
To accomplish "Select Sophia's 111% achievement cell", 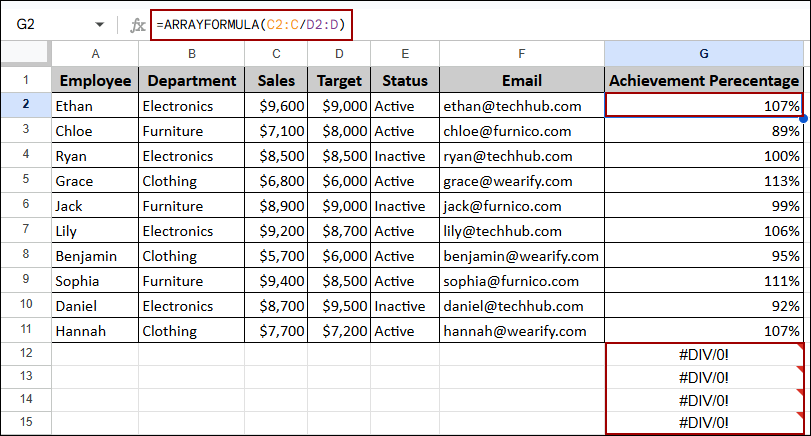I will pyautogui.click(x=704, y=281).
